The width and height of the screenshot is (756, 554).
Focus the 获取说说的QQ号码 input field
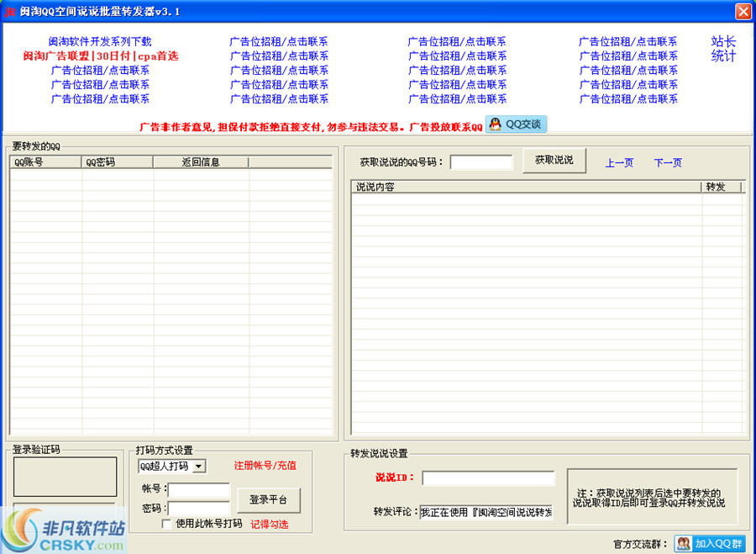(481, 162)
